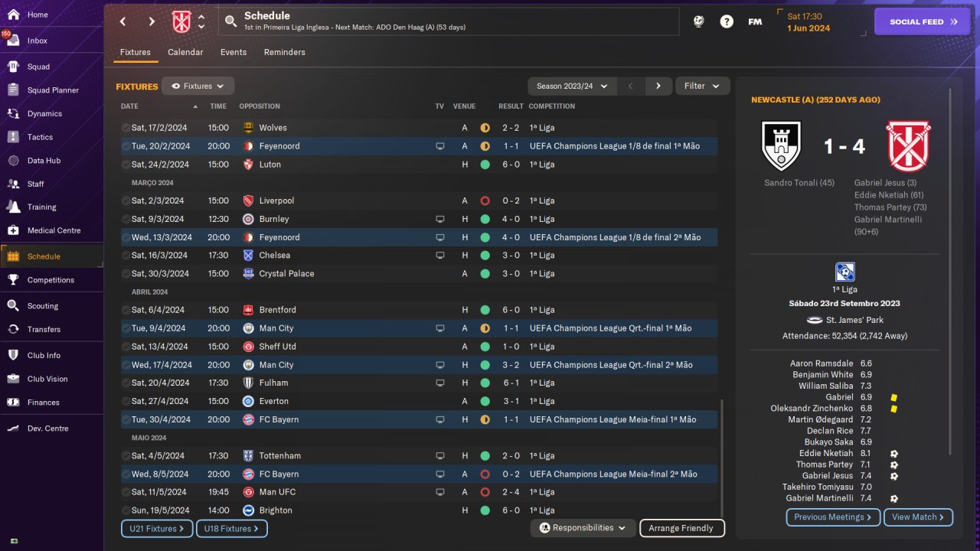Open the Data Hub icon
This screenshot has height=551, width=980.
(13, 161)
